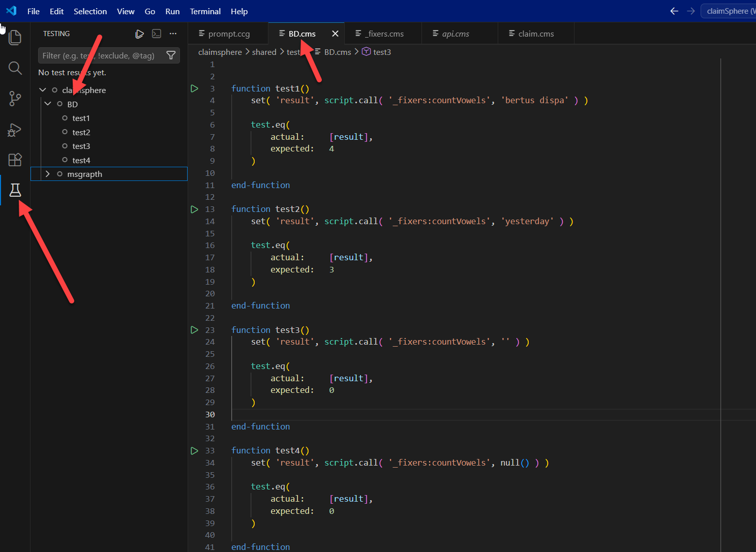This screenshot has width=756, height=552.
Task: Switch to the claim.cms tab
Action: (536, 34)
